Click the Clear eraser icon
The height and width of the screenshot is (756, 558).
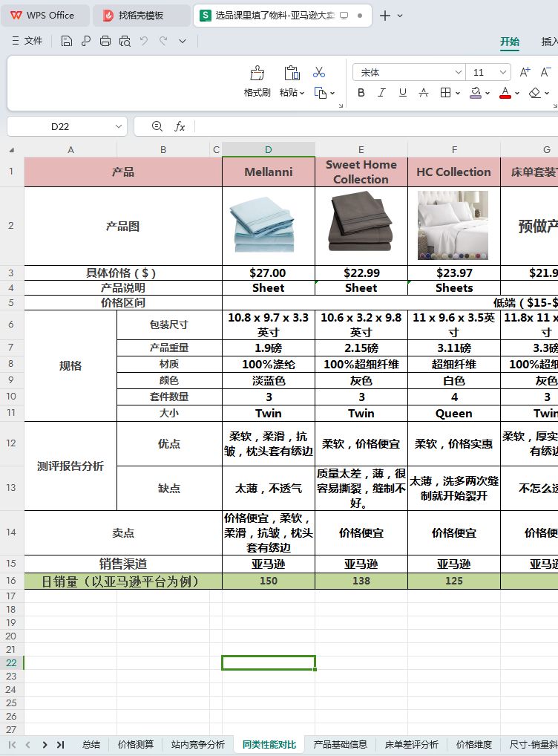(x=535, y=93)
